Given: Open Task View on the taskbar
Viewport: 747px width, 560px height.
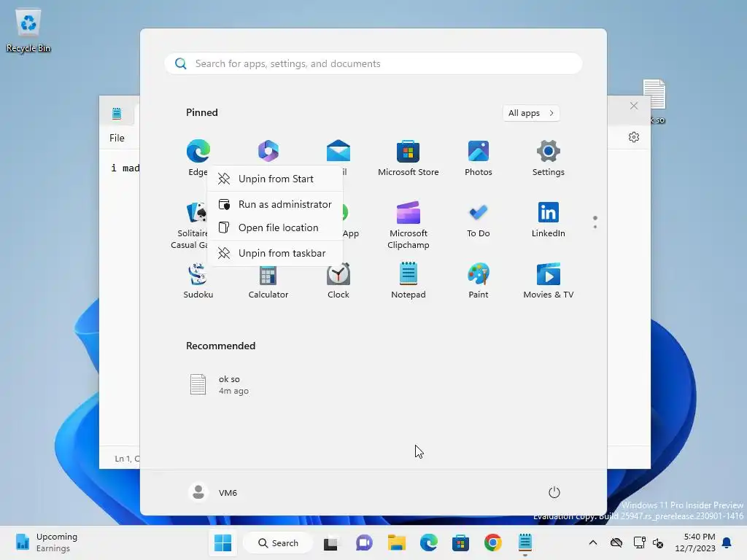Looking at the screenshot, I should [x=330, y=542].
